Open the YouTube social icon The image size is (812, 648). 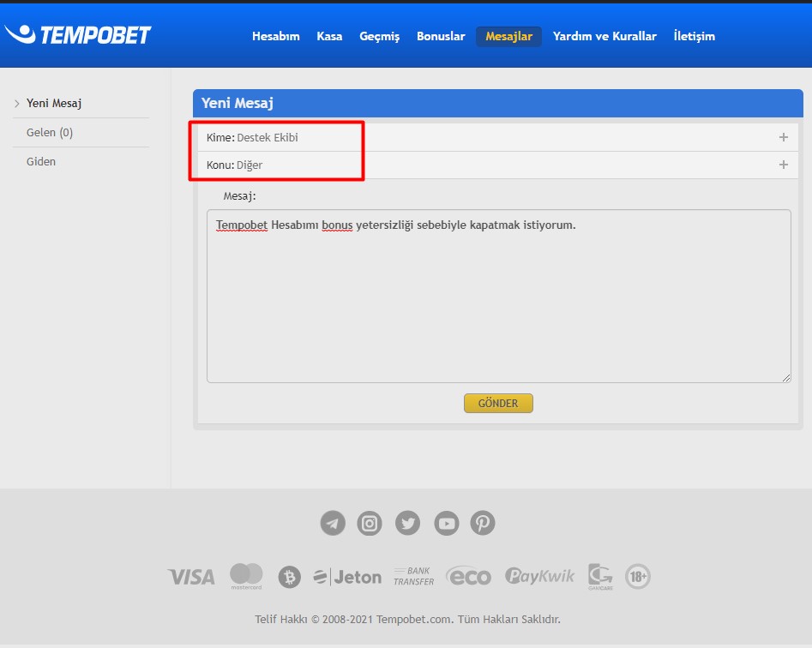[446, 523]
